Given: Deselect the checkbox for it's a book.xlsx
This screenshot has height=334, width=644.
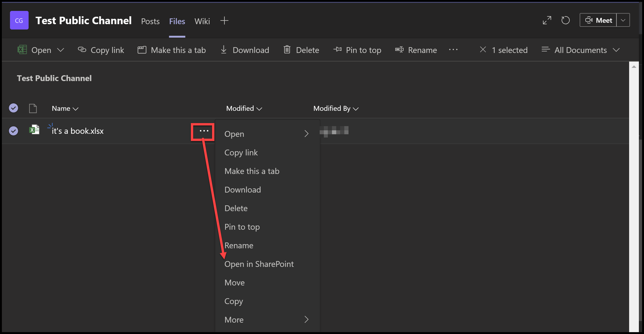Looking at the screenshot, I should [x=13, y=131].
